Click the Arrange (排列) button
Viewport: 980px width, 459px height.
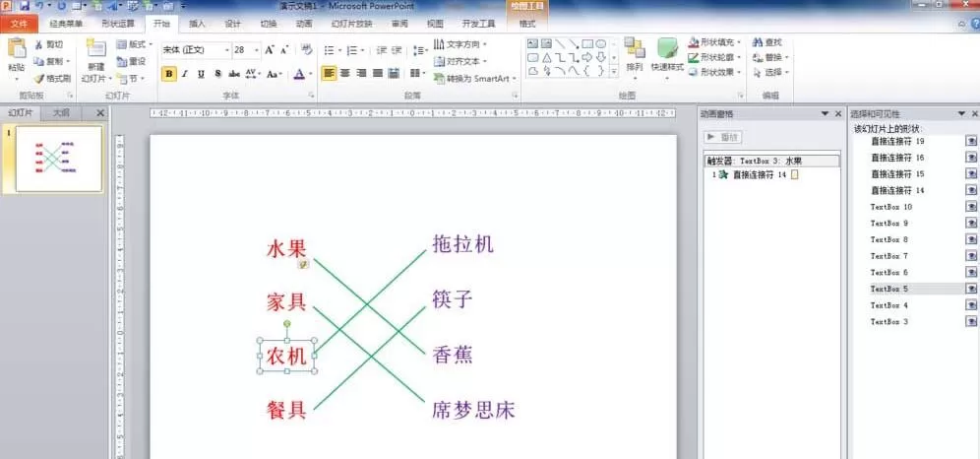tap(635, 56)
